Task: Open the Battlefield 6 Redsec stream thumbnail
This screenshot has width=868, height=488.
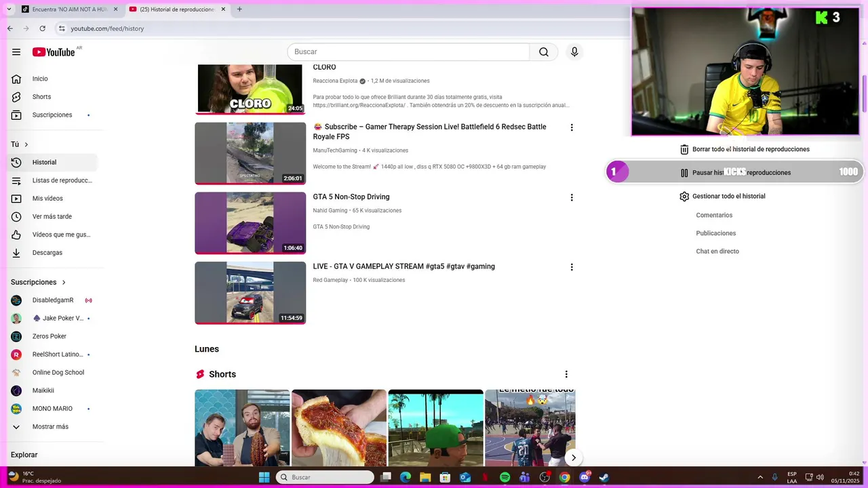Action: pyautogui.click(x=250, y=153)
